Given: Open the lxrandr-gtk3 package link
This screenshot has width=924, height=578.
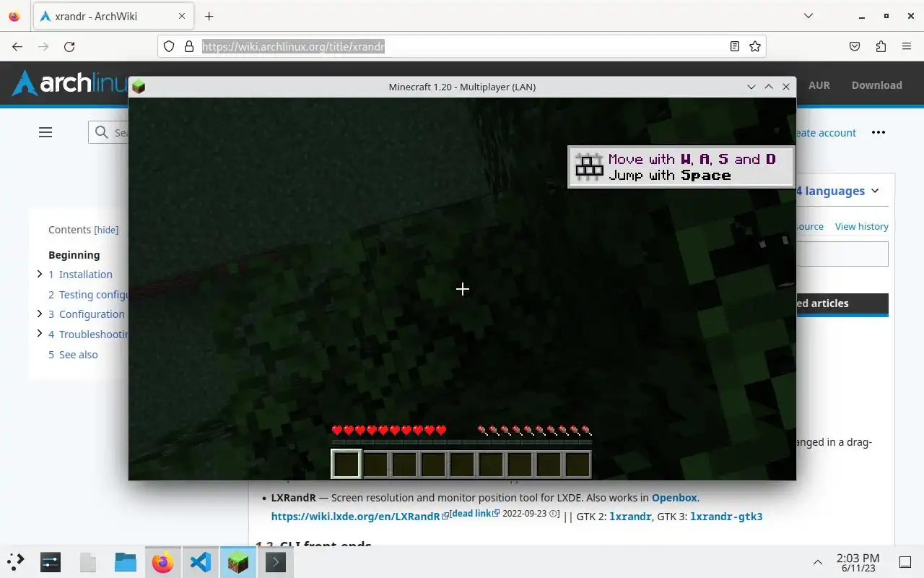Looking at the screenshot, I should point(726,517).
